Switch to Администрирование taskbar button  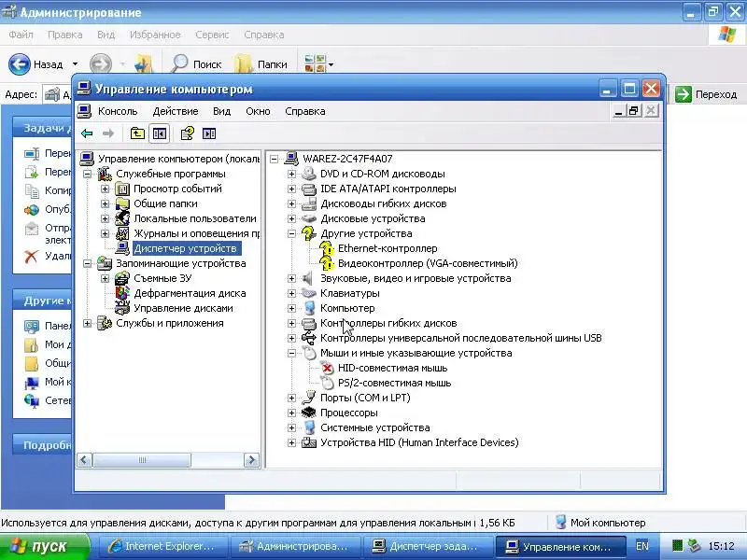295,546
